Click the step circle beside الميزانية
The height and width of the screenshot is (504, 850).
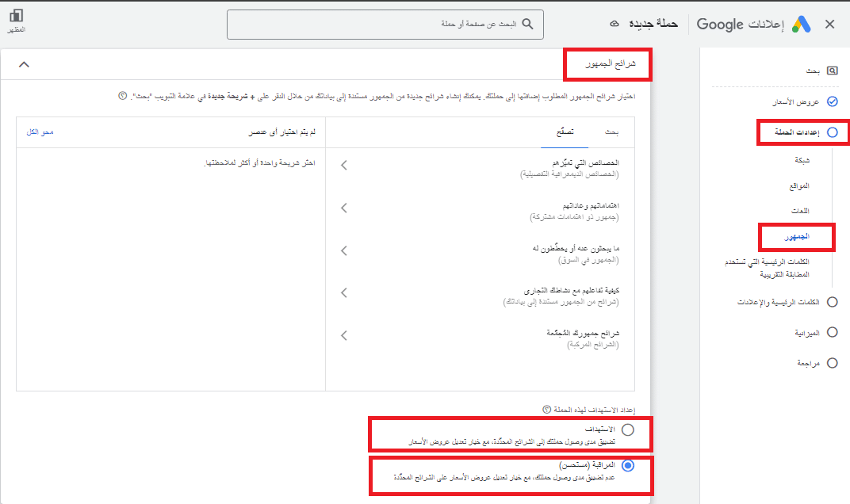click(x=832, y=332)
